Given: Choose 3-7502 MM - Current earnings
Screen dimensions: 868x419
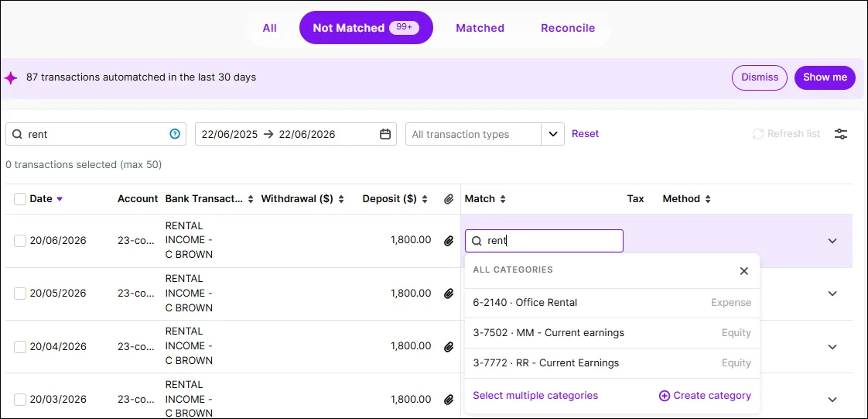Looking at the screenshot, I should pos(612,332).
